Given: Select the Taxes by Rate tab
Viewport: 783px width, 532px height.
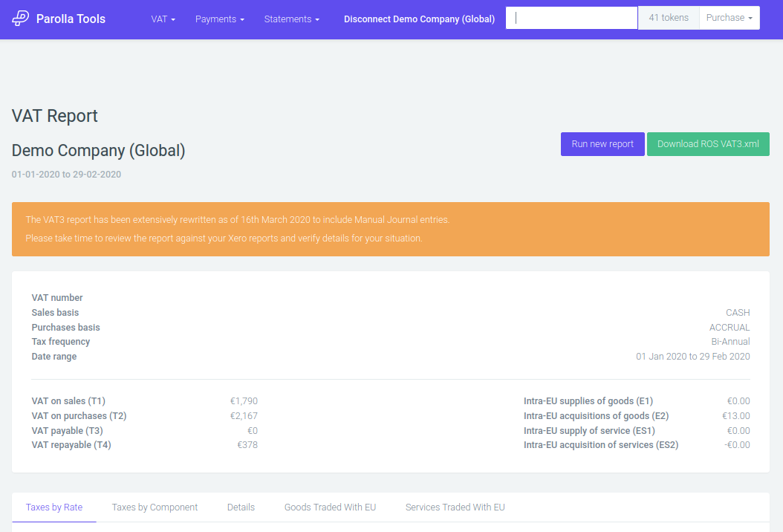Looking at the screenshot, I should click(x=53, y=507).
